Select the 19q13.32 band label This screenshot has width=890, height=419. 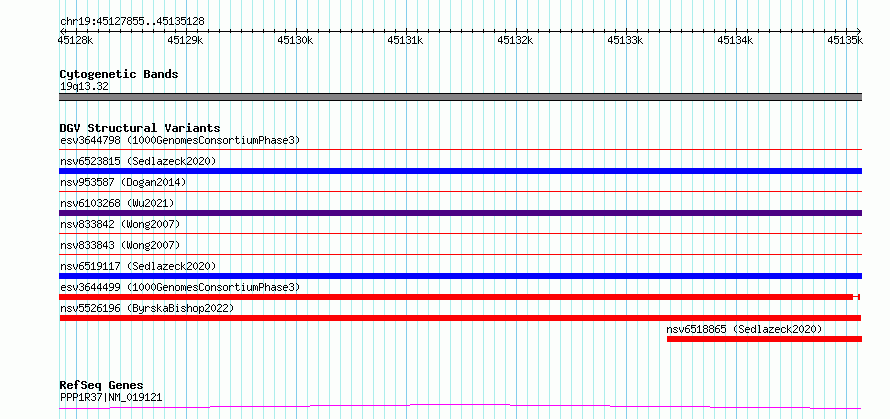point(84,87)
